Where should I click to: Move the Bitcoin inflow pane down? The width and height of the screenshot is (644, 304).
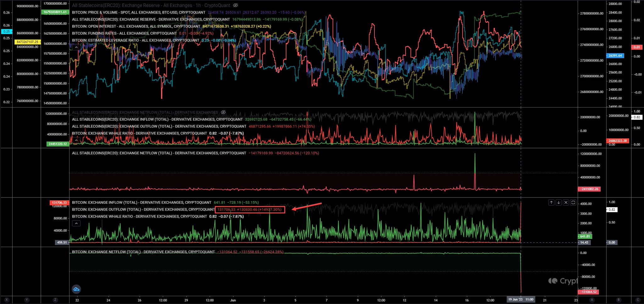point(558,202)
